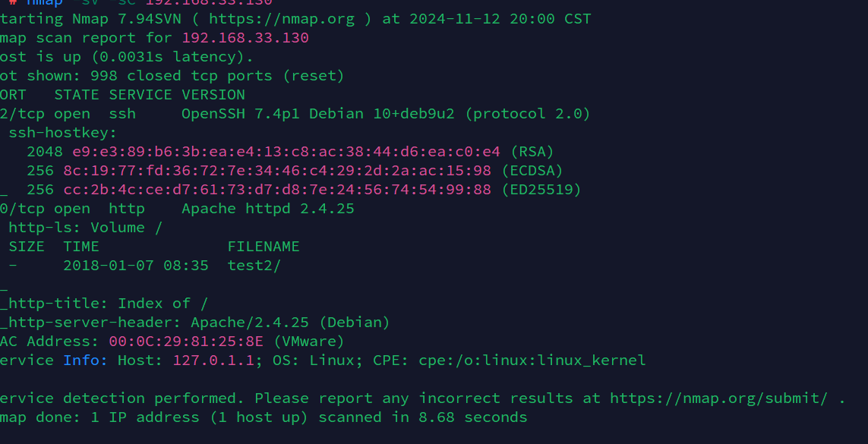Image resolution: width=868 pixels, height=444 pixels.
Task: Click the cpe:/o:linux:linux_kernel text
Action: click(532, 361)
